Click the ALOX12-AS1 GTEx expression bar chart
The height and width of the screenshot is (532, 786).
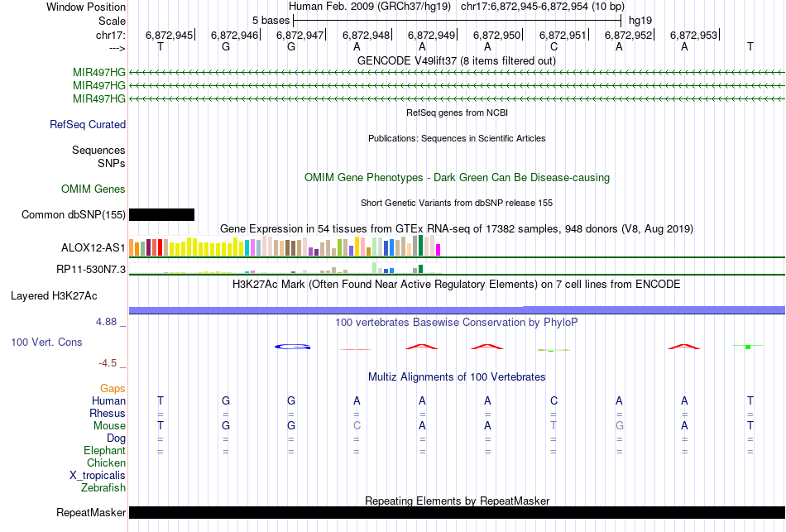285,246
